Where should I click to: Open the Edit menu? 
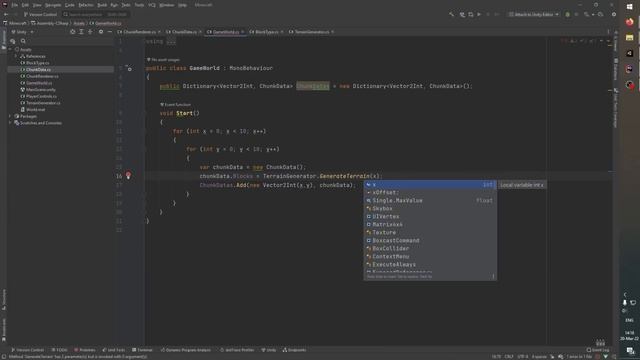click(x=25, y=5)
